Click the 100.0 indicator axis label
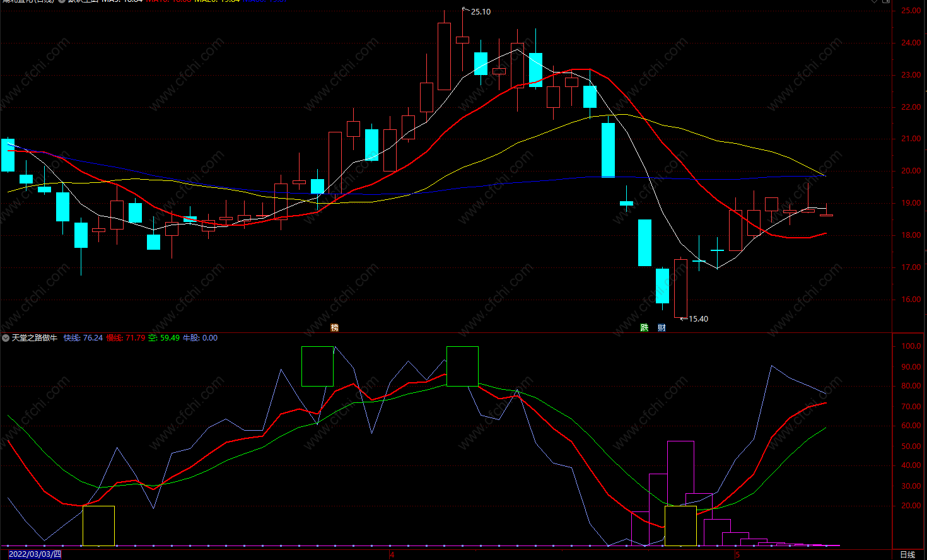The image size is (927, 560). click(x=911, y=346)
